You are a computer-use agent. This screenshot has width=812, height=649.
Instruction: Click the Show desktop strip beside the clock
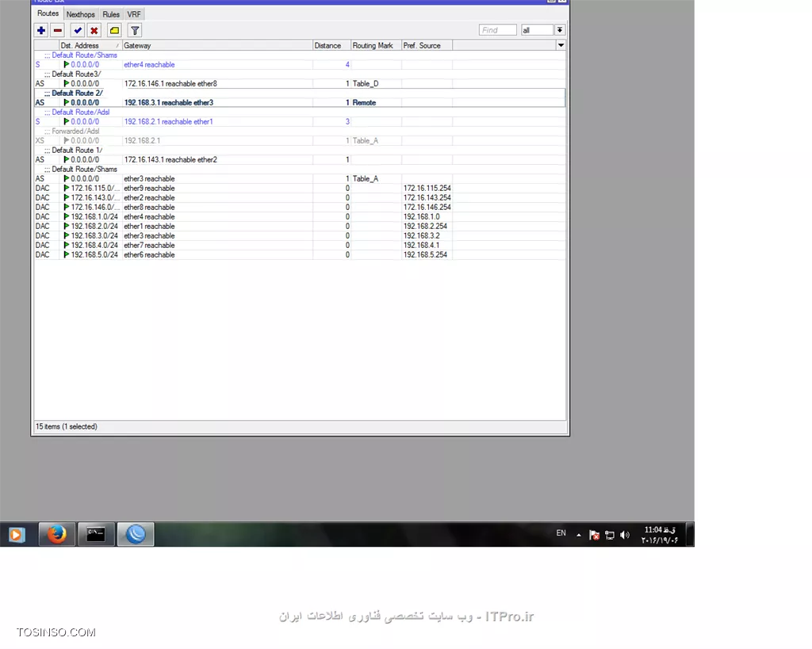pyautogui.click(x=690, y=534)
